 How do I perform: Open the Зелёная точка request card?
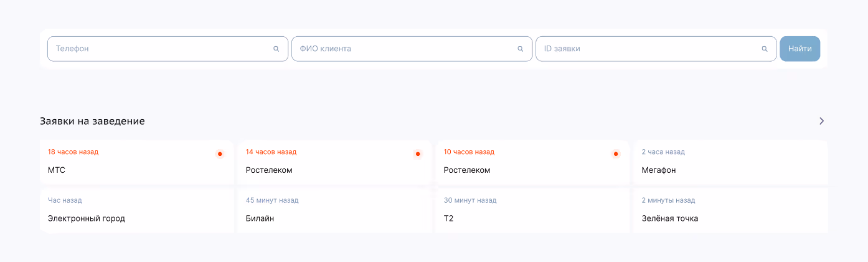(x=730, y=211)
